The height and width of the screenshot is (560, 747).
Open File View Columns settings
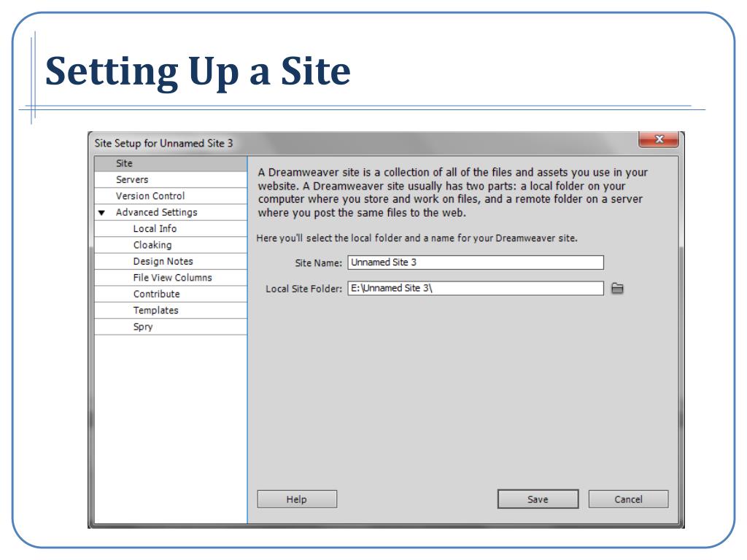[171, 278]
